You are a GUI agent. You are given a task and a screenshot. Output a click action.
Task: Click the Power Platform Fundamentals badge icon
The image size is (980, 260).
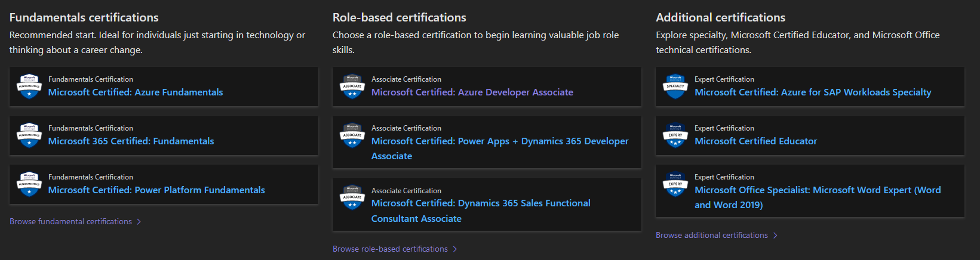coord(29,184)
